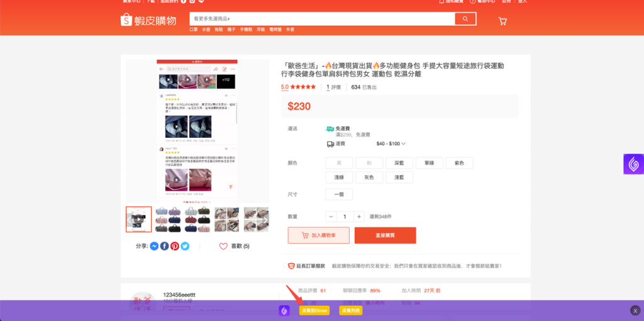The image size is (644, 321).
Task: Select 淺綠 color option
Action: 339,177
